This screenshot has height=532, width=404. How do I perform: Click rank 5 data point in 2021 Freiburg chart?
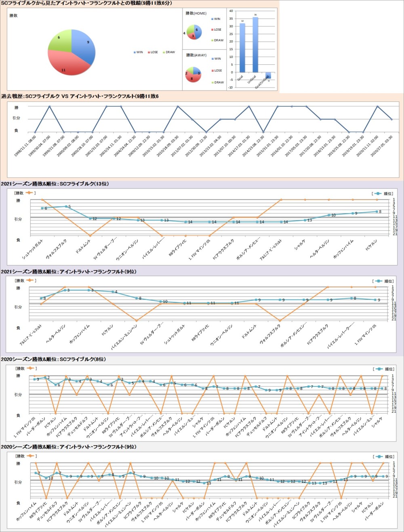pyautogui.click(x=66, y=207)
